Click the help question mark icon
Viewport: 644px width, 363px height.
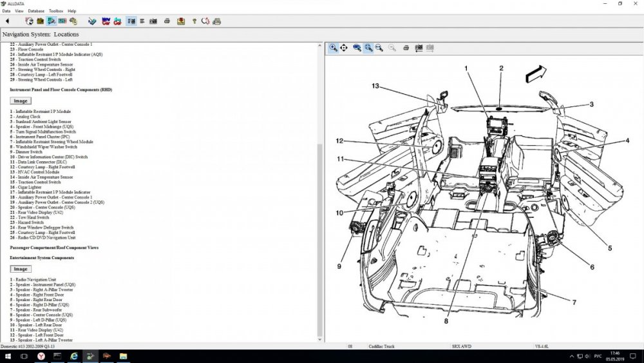pyautogui.click(x=194, y=21)
